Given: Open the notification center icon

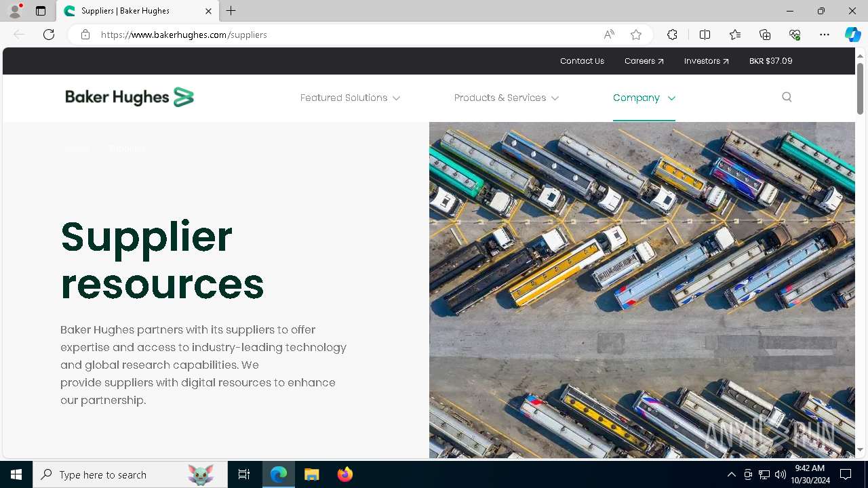Looking at the screenshot, I should click(x=846, y=474).
